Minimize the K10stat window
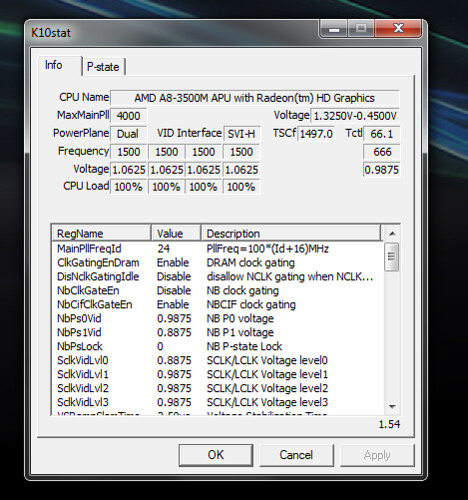 tap(334, 29)
